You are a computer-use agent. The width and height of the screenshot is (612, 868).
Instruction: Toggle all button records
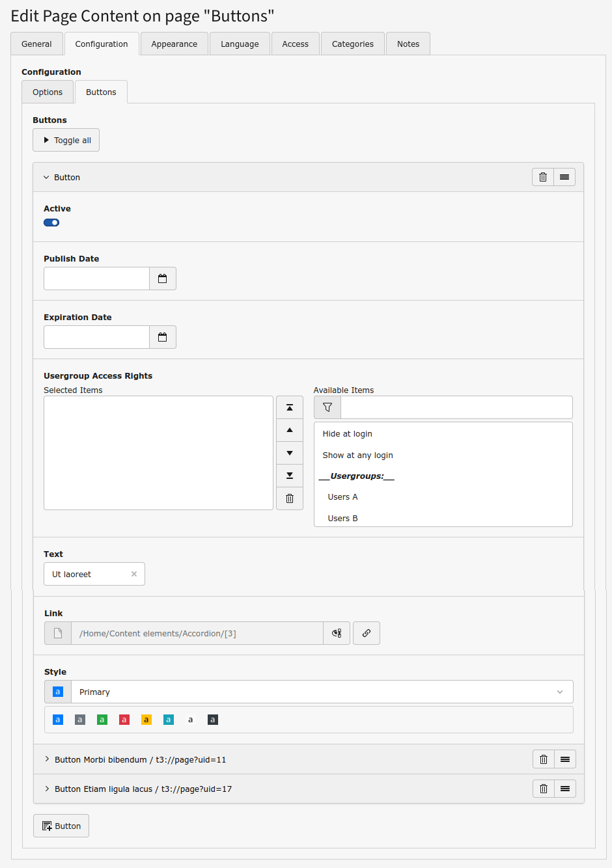pyautogui.click(x=66, y=140)
